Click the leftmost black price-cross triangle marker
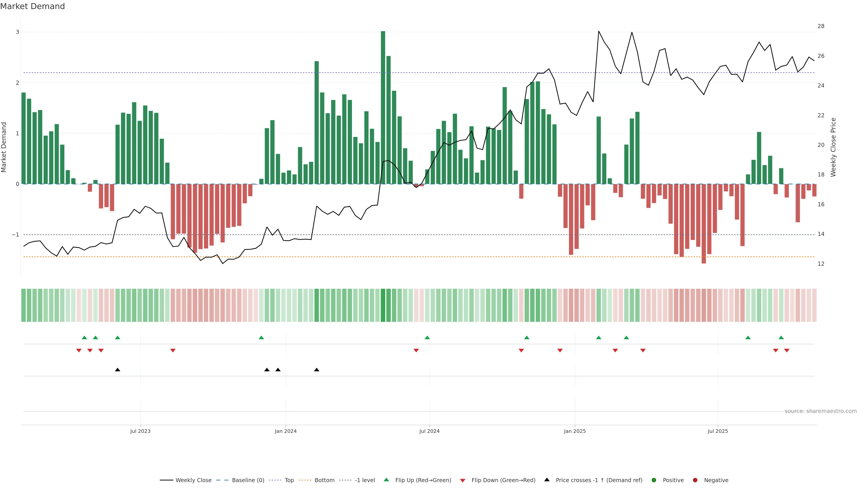The width and height of the screenshot is (868, 488). click(118, 370)
